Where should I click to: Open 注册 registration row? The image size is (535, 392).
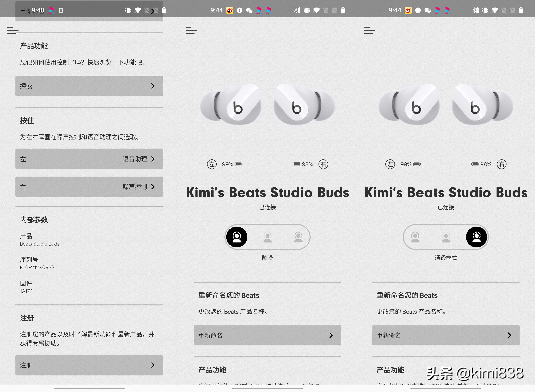click(x=89, y=365)
